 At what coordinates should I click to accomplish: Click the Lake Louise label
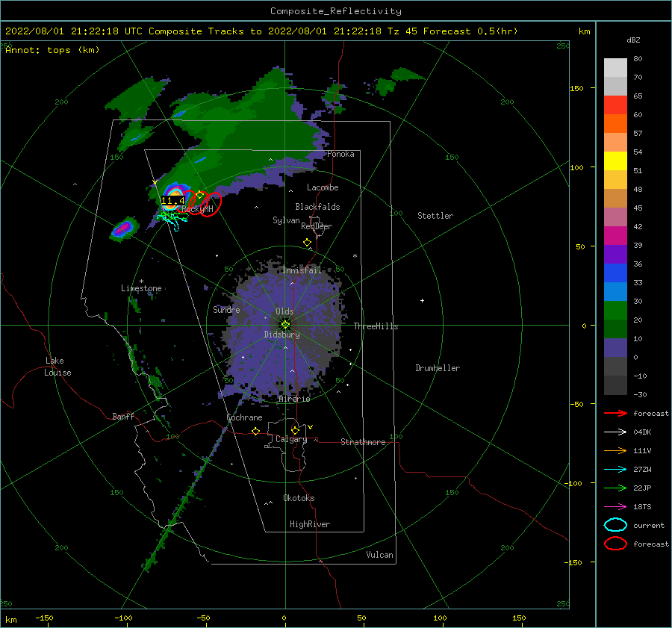tap(57, 367)
